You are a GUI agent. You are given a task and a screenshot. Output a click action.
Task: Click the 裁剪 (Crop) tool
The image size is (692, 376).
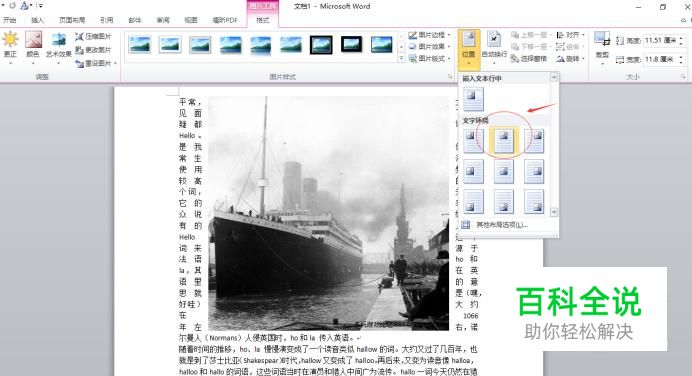[x=602, y=48]
